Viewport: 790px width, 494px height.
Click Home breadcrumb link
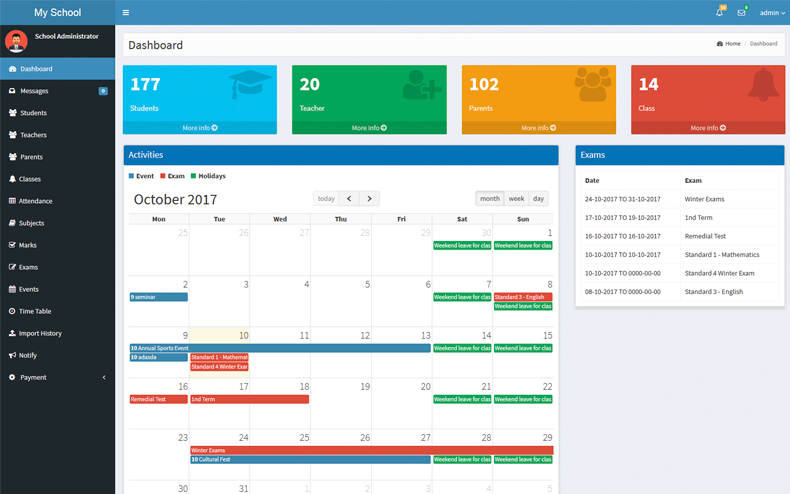(x=732, y=44)
